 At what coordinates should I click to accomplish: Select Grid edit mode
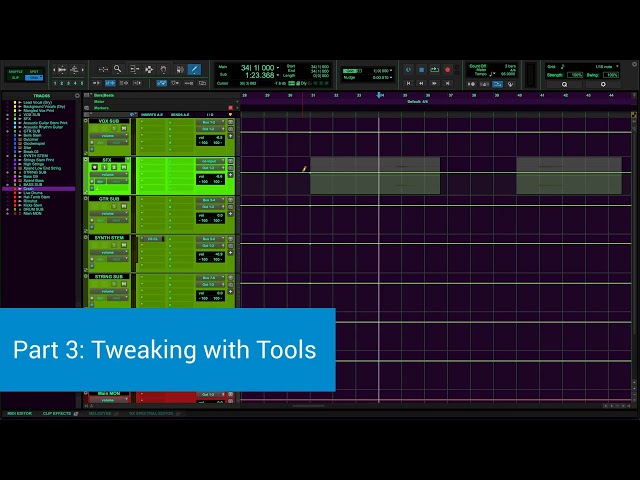34,78
